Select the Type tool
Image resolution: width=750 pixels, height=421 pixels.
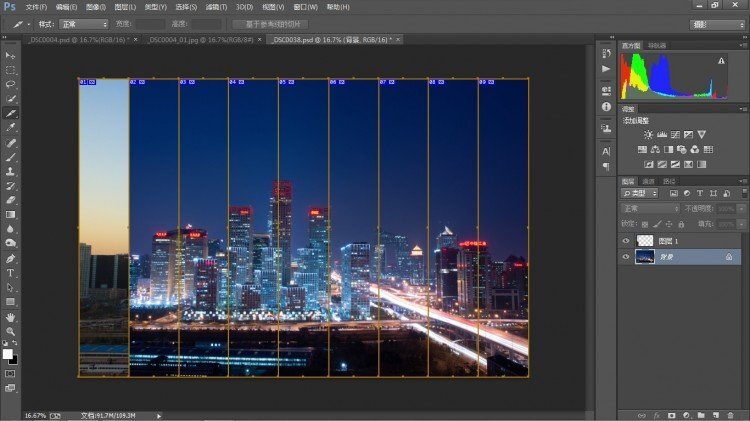tap(11, 272)
